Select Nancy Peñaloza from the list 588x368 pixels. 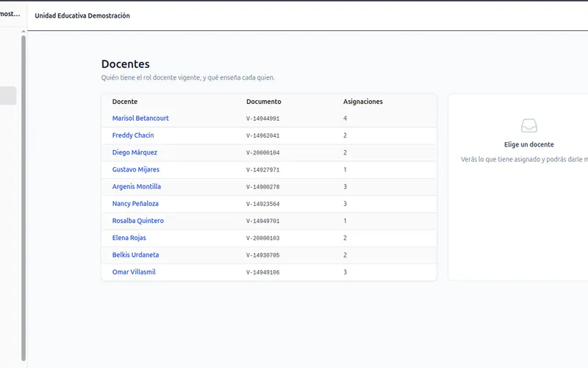[x=135, y=204]
